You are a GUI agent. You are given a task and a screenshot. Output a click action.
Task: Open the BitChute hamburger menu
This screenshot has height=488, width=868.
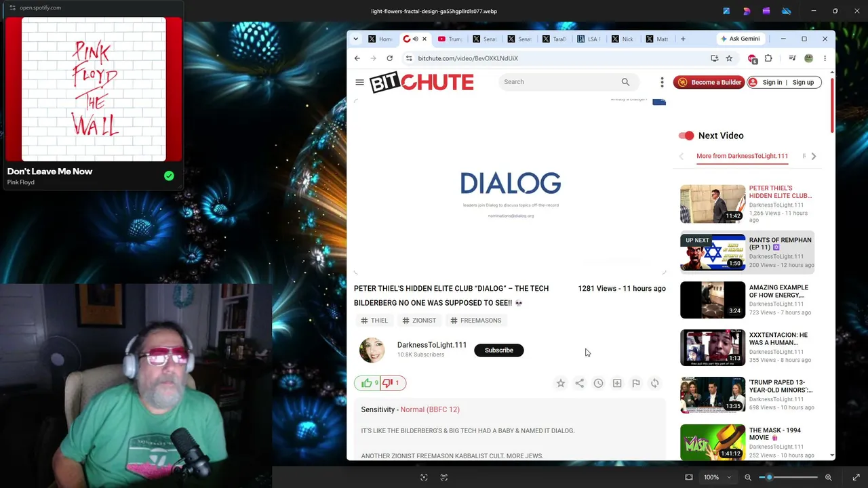[x=359, y=82]
